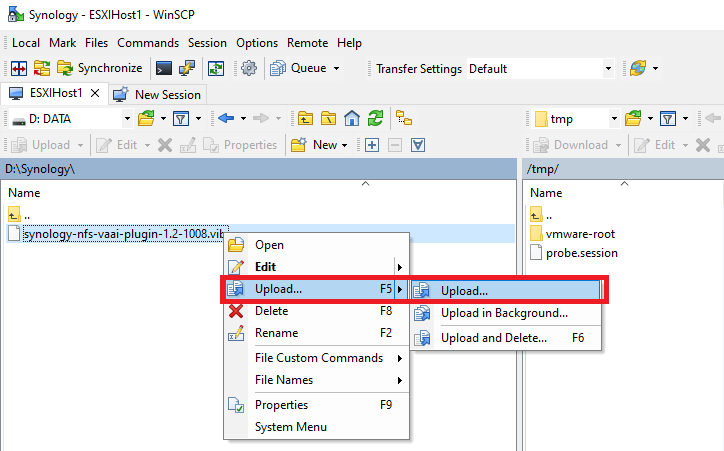Open the terminal console icon
Image resolution: width=724 pixels, height=451 pixels.
(163, 69)
